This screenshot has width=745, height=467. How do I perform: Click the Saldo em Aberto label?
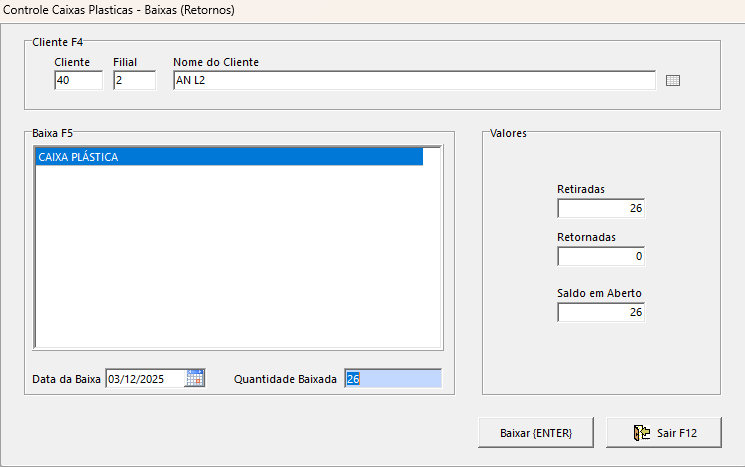(x=599, y=293)
